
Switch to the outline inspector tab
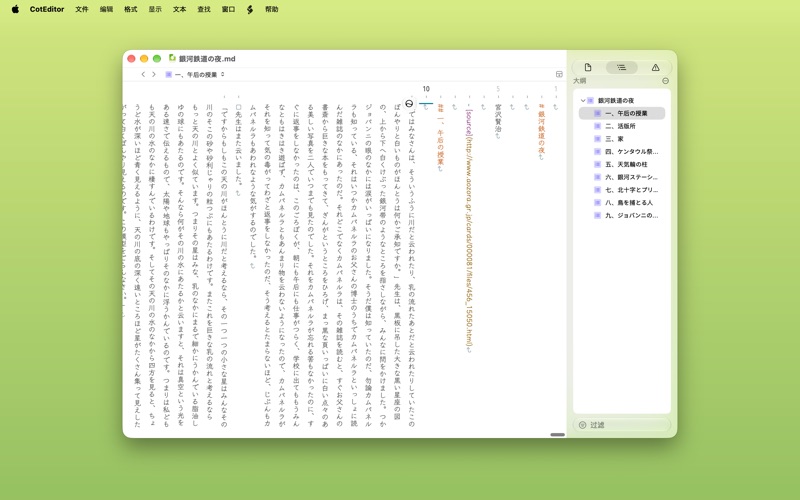[x=621, y=67]
